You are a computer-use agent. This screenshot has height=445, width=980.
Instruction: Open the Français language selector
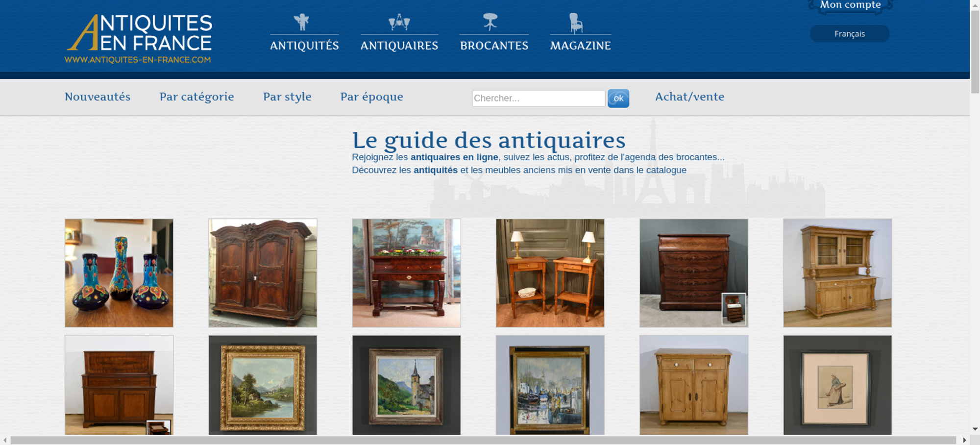click(850, 34)
